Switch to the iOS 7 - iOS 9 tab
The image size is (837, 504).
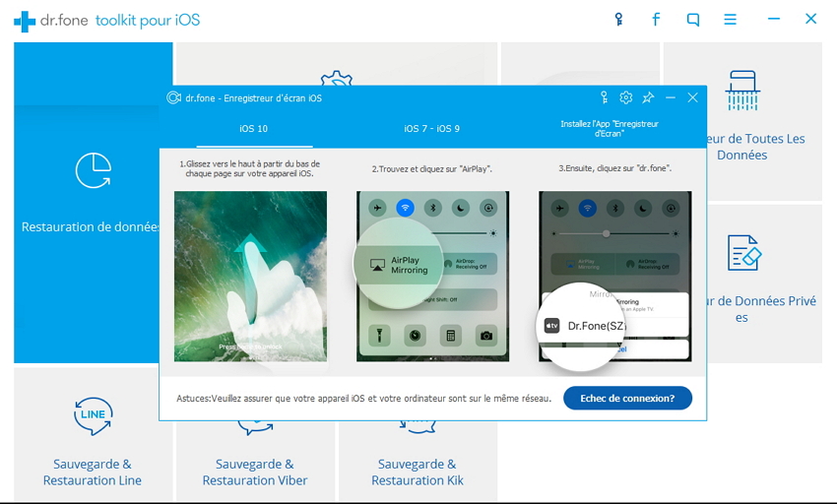432,129
